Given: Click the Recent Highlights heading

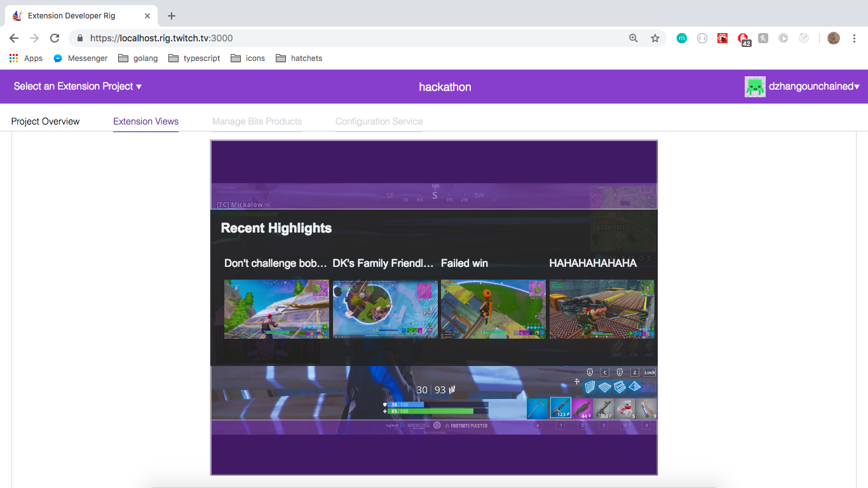Looking at the screenshot, I should click(x=276, y=228).
